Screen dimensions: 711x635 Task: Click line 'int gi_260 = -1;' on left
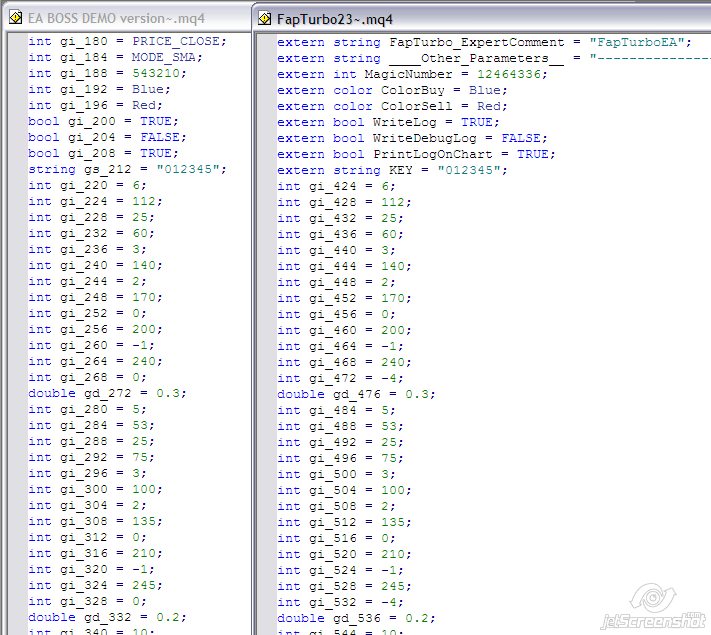click(91, 345)
